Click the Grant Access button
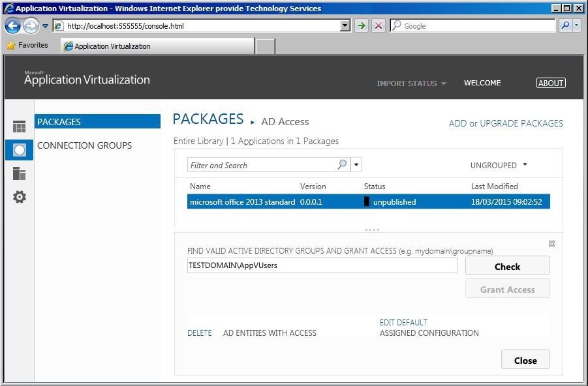Image resolution: width=588 pixels, height=386 pixels. (507, 289)
